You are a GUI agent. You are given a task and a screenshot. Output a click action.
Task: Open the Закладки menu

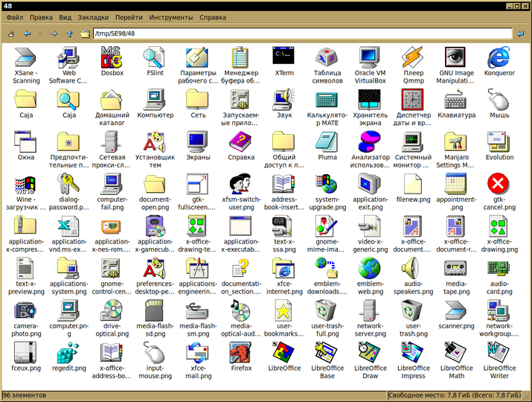pos(93,17)
